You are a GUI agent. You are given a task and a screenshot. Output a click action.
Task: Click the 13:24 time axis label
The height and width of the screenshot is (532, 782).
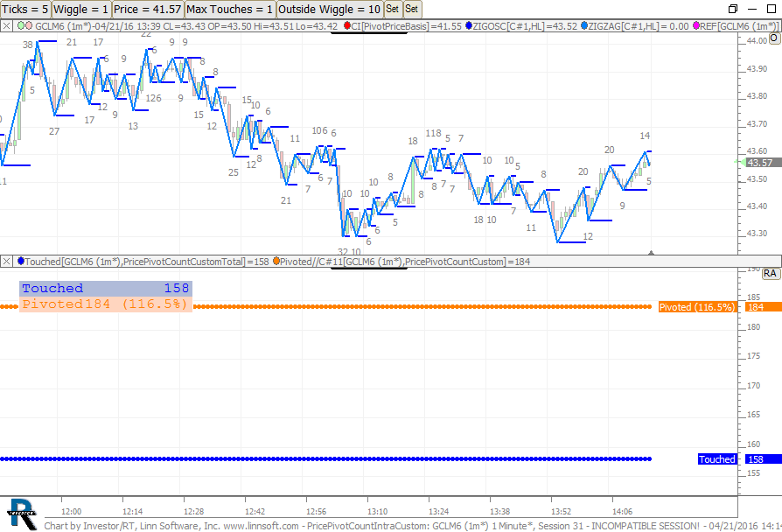(439, 512)
